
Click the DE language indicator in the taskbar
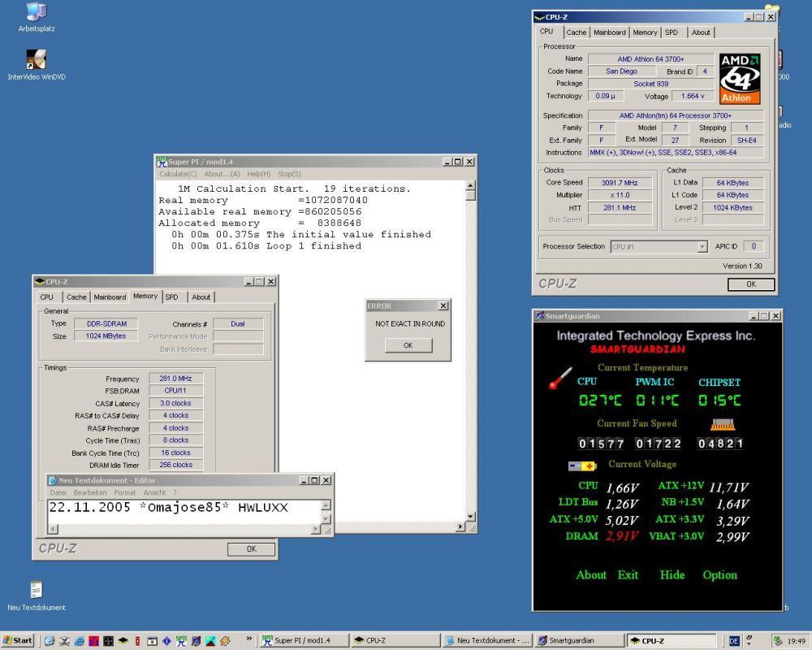click(x=734, y=641)
